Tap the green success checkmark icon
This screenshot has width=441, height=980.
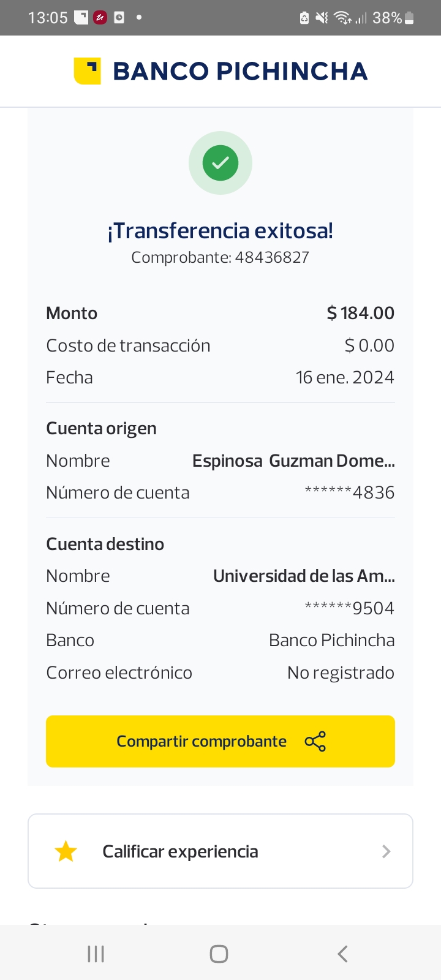(221, 163)
